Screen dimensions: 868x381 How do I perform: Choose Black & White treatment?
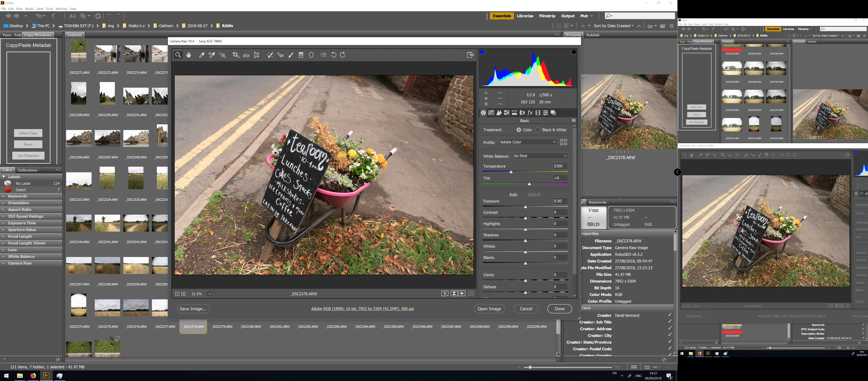538,130
